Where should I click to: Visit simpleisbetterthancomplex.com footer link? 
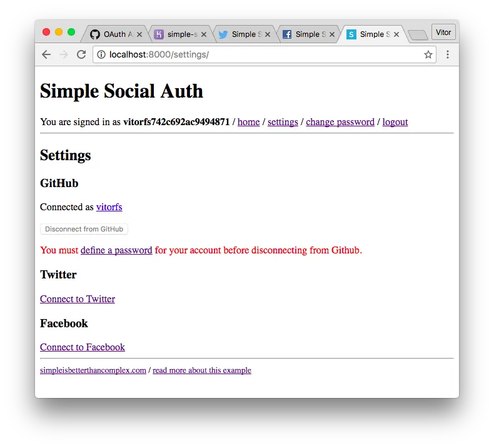(x=93, y=370)
